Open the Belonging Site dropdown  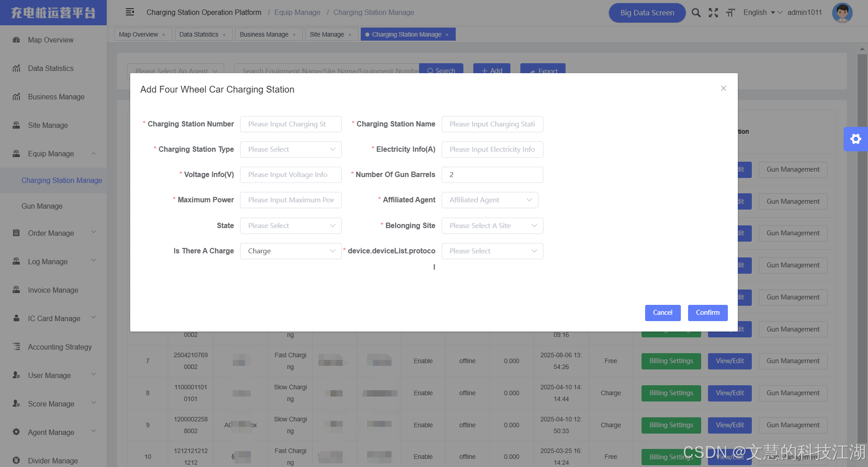tap(492, 226)
